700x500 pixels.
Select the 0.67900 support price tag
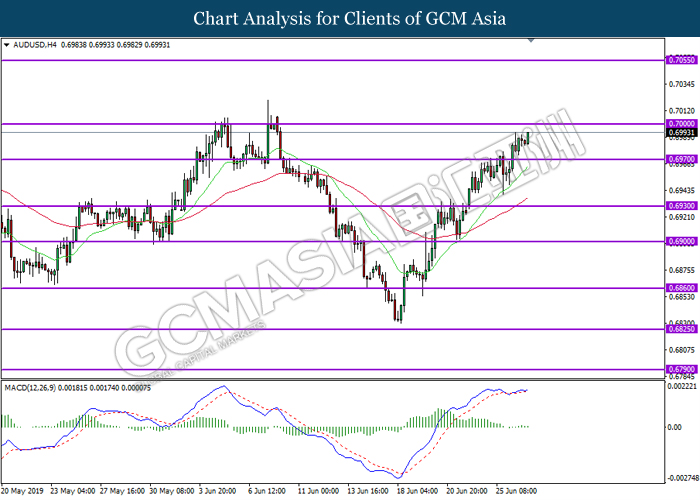coord(681,370)
